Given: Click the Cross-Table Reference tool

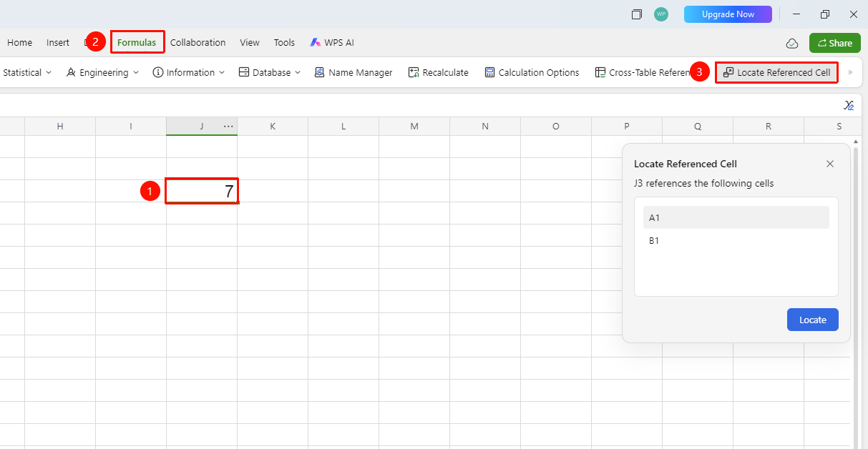Looking at the screenshot, I should 642,72.
